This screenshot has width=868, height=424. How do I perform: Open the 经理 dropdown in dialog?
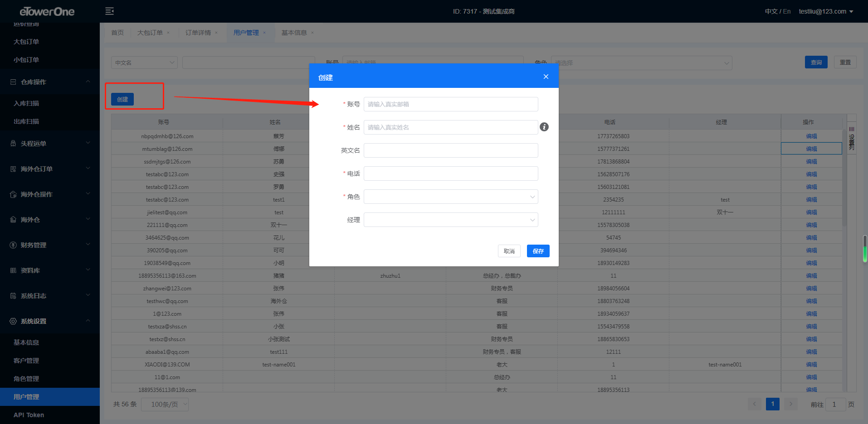point(451,220)
